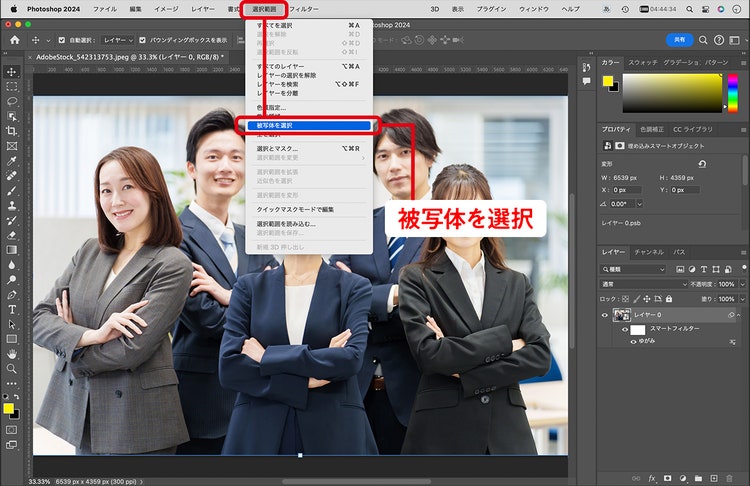Open the 塗り fill dropdown arrow

742,299
